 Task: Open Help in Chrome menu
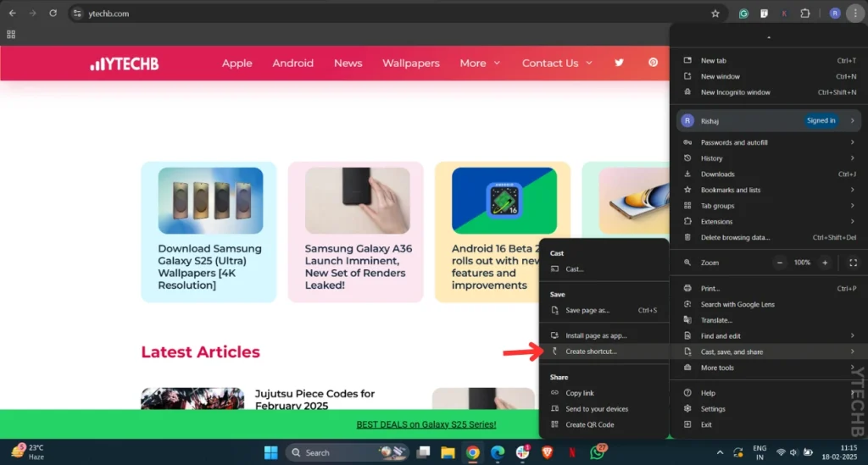pos(768,393)
